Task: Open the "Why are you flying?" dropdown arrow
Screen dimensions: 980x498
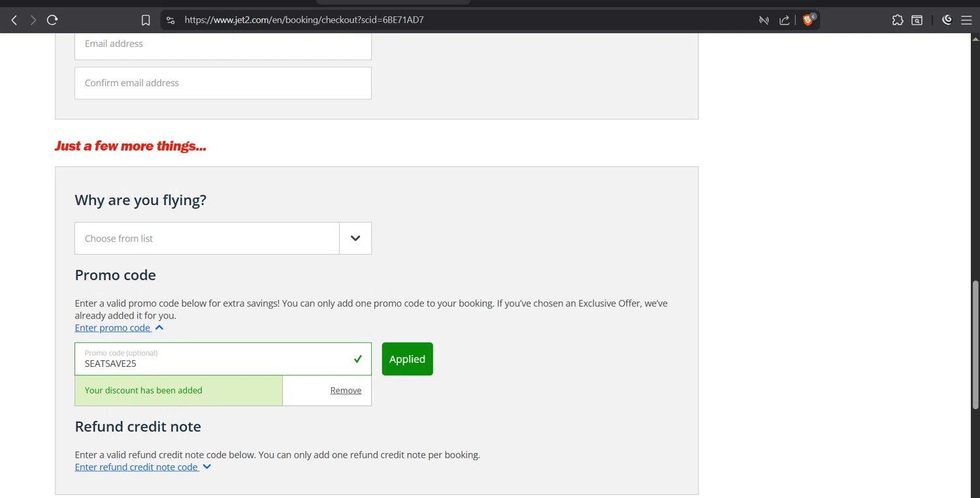Action: coord(355,238)
